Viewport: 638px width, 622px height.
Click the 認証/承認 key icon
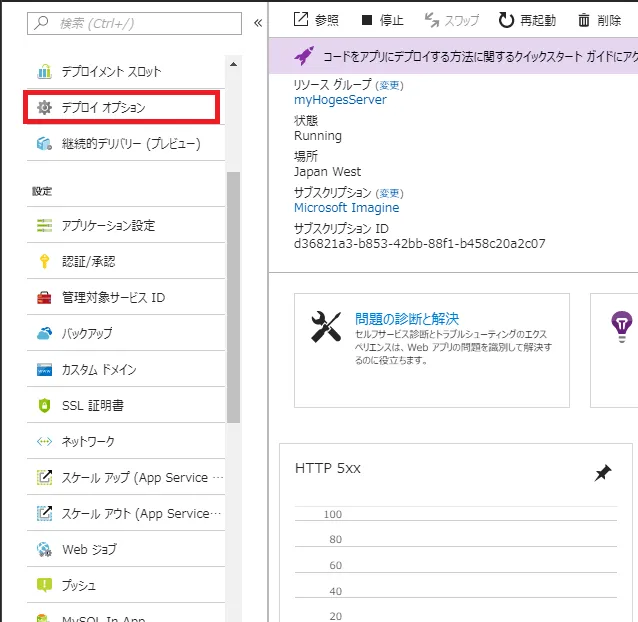pyautogui.click(x=44, y=261)
